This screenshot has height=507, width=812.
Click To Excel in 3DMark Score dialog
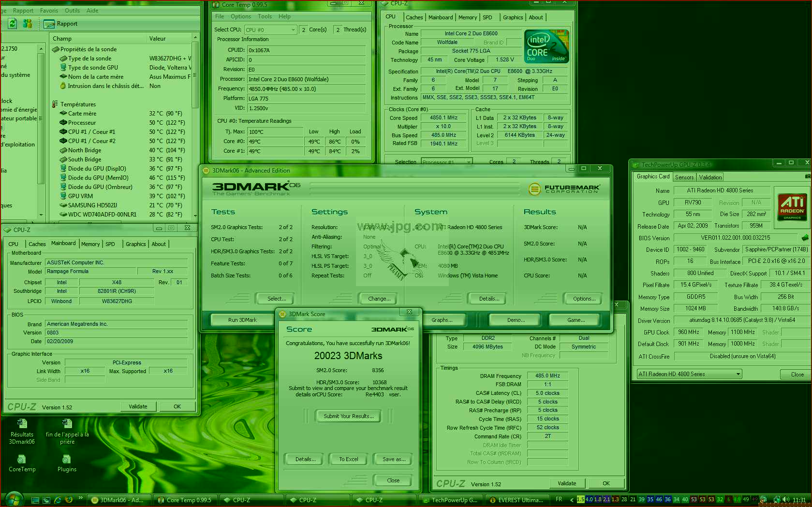pyautogui.click(x=348, y=459)
